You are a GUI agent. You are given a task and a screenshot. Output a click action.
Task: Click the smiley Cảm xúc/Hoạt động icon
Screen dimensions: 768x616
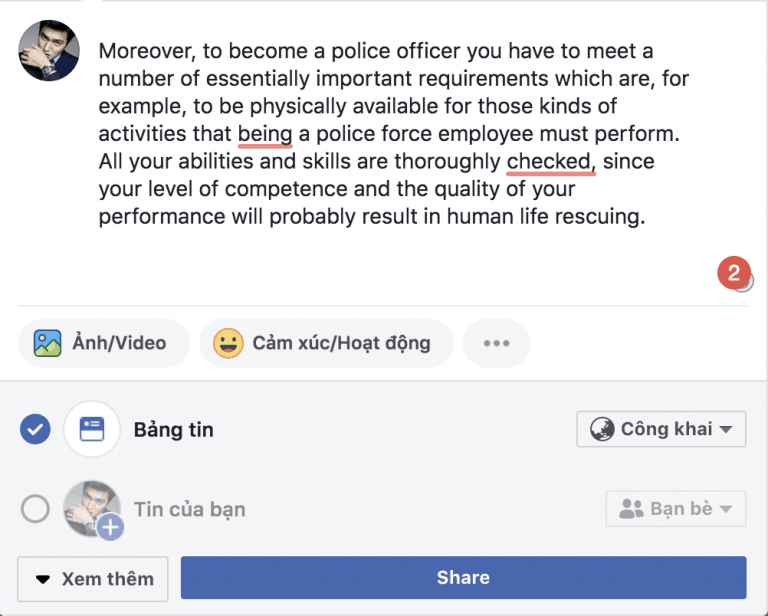tap(228, 343)
